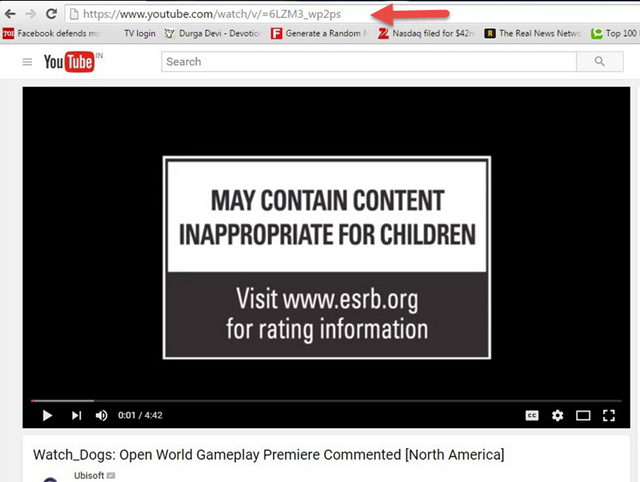Open the Durga Devi - Devotion bookmark
The height and width of the screenshot is (482, 640).
pos(212,33)
